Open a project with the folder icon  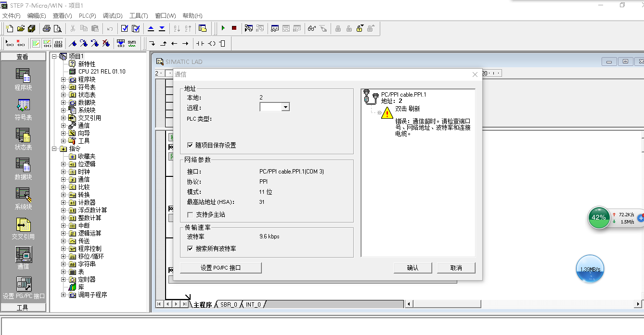pos(21,28)
